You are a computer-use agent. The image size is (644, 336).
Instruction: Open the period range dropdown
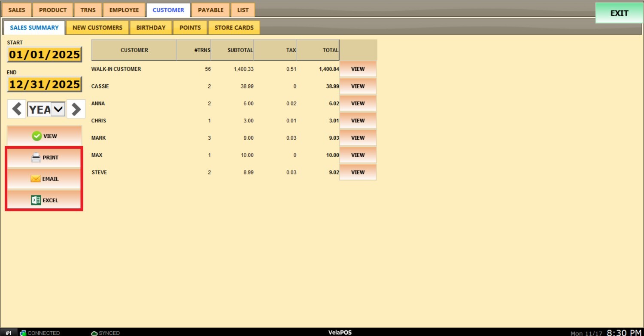point(58,109)
